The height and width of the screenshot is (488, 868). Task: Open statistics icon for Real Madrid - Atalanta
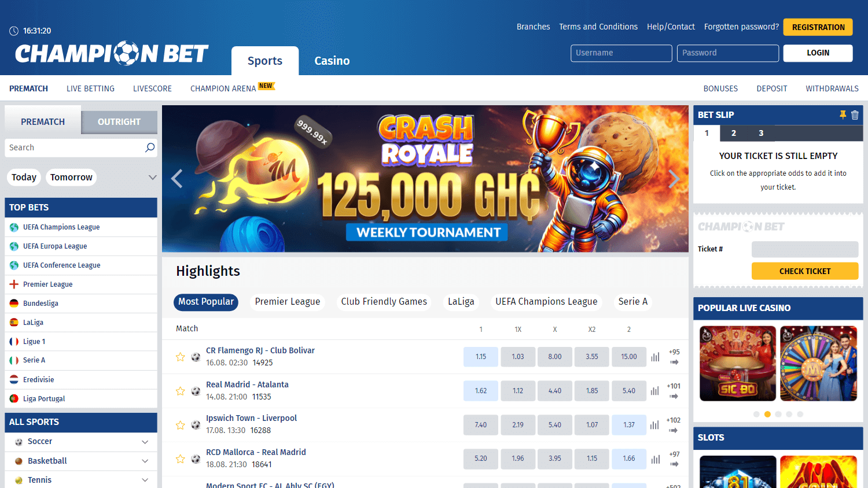(x=655, y=391)
